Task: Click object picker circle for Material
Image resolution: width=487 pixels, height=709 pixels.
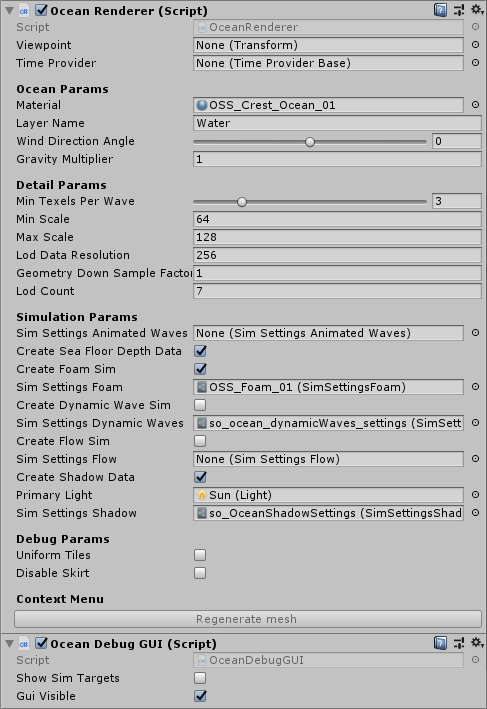Action: (x=475, y=105)
